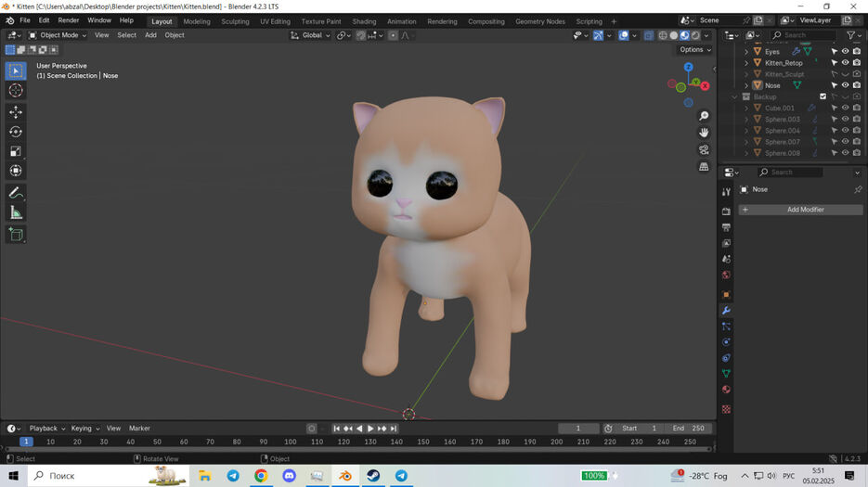Select the Select Box tool
868x487 pixels.
pos(16,70)
